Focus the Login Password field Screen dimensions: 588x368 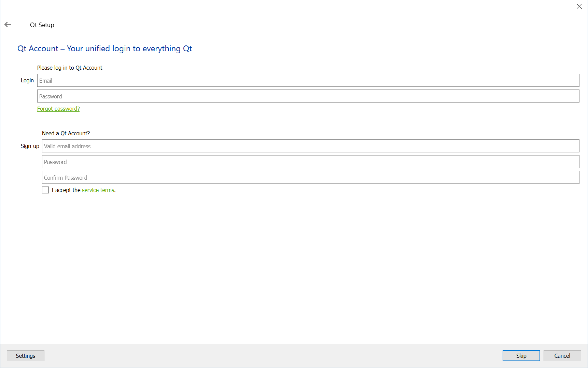coord(308,96)
